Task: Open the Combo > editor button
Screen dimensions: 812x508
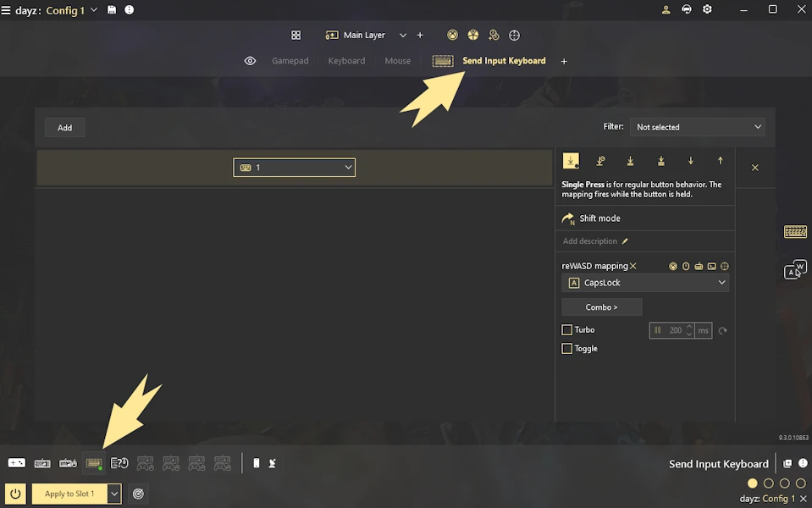Action: click(602, 307)
